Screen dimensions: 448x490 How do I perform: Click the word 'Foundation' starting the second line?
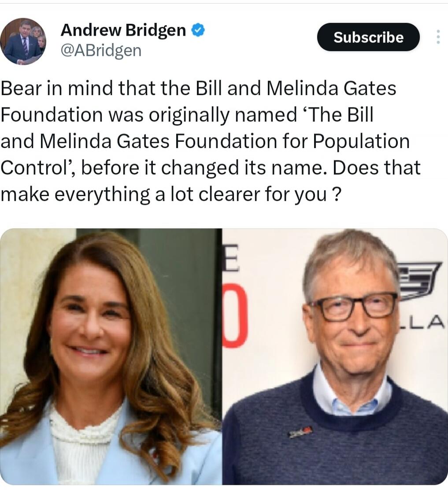point(52,115)
